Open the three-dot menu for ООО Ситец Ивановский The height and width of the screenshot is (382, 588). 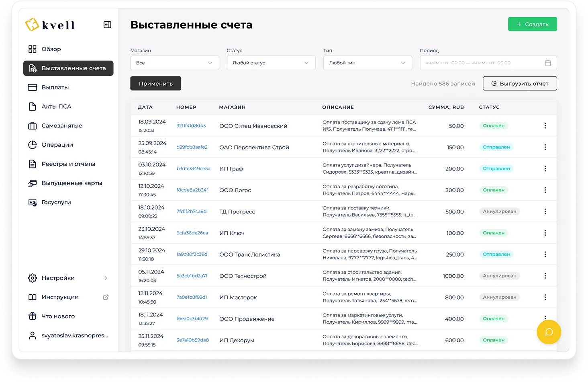pos(545,126)
